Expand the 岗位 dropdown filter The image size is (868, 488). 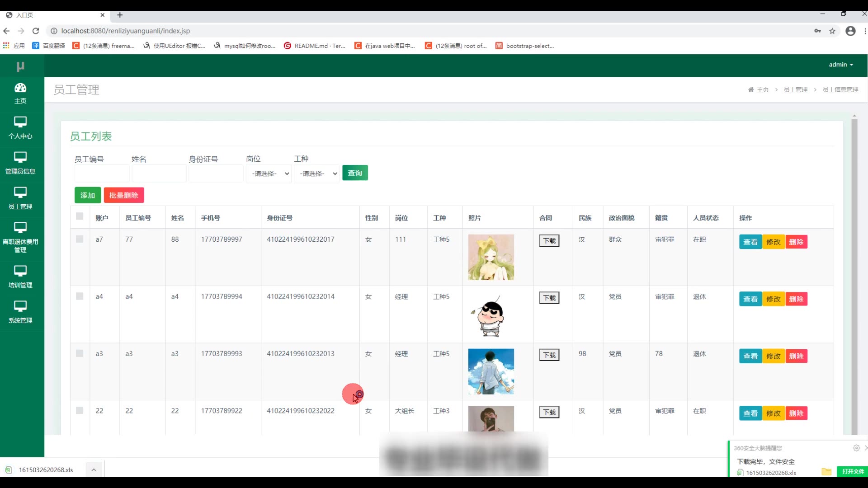coord(269,174)
